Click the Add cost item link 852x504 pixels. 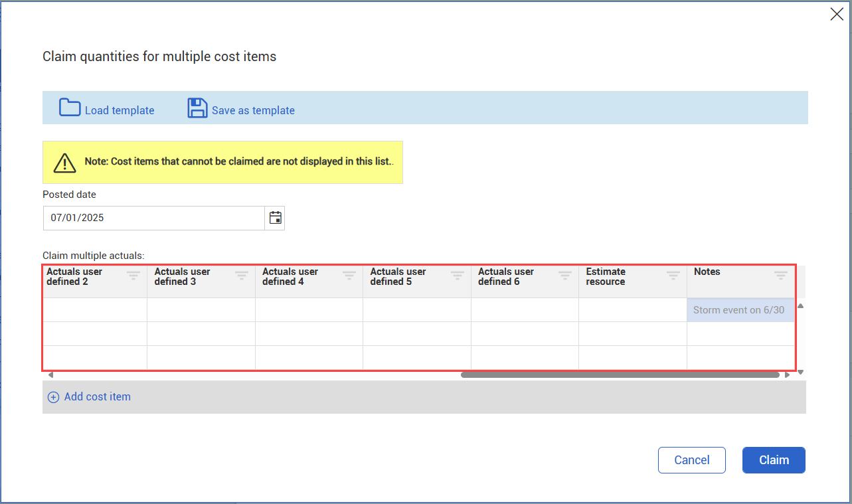(x=97, y=397)
